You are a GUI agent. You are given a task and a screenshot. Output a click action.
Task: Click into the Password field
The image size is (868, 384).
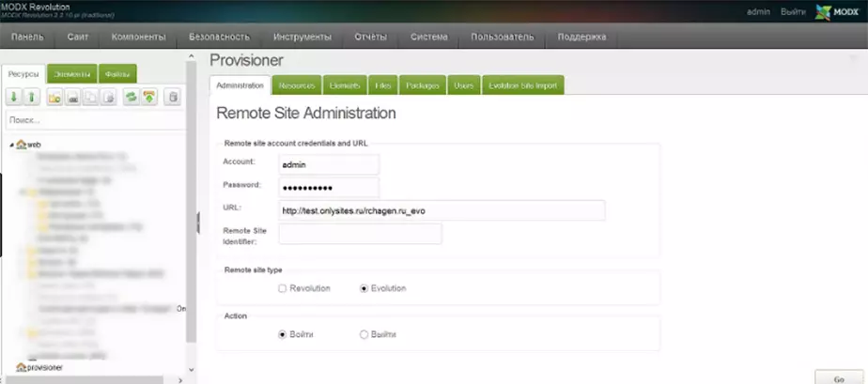329,188
